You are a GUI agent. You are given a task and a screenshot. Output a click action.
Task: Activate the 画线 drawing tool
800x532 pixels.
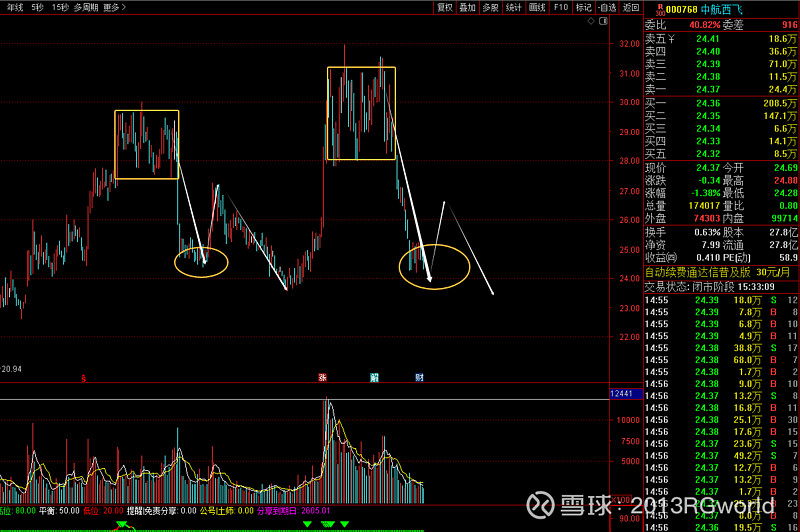click(537, 7)
